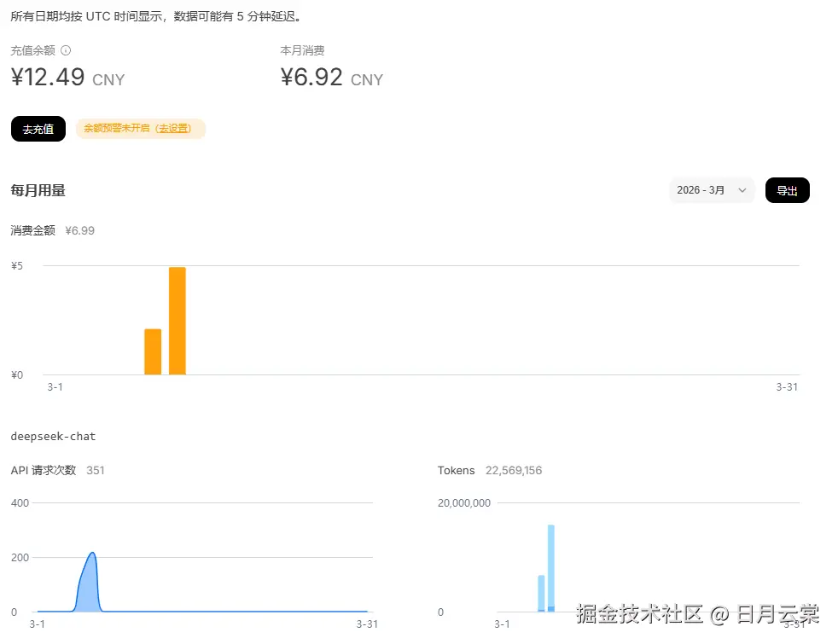Click the shorter light-blue Tokens bar
Viewport: 838px width, 644px height.
541,593
